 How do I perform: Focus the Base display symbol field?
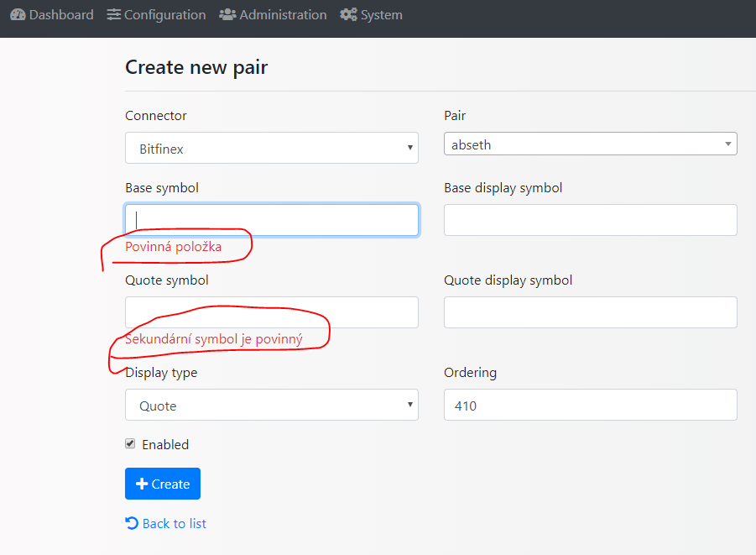click(590, 220)
